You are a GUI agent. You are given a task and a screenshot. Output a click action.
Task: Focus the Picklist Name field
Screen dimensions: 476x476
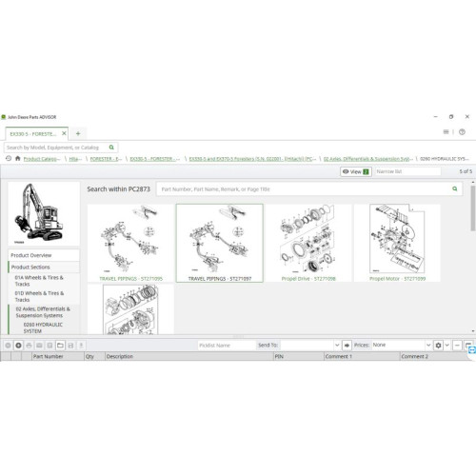pyautogui.click(x=227, y=346)
